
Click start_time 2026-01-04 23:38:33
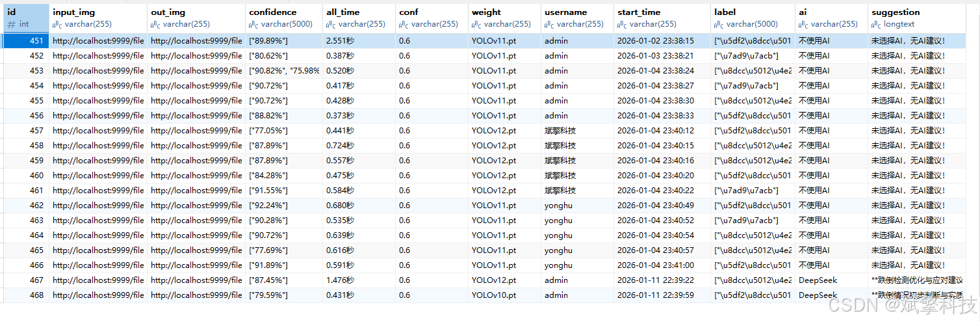tap(656, 115)
